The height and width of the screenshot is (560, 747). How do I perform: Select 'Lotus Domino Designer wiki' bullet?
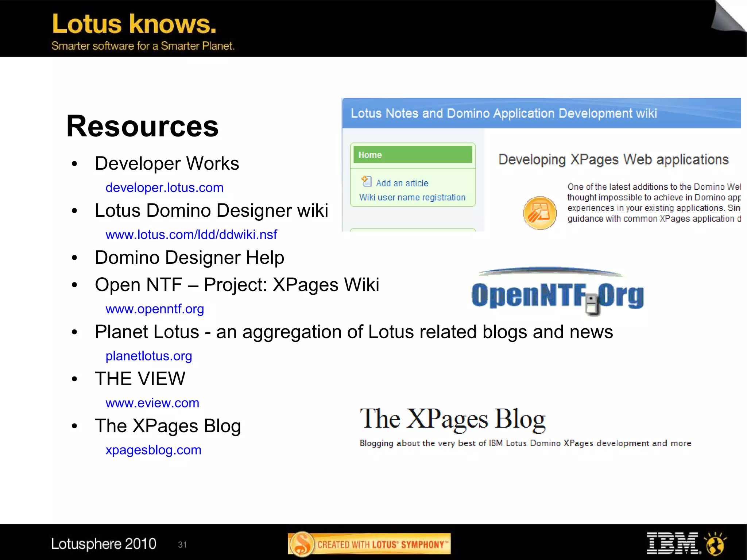point(212,211)
